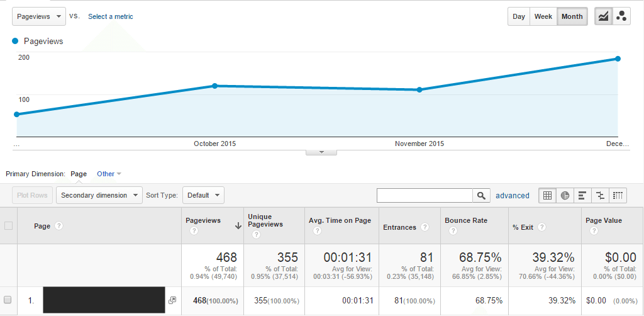Click the October 2015 data point

tap(214, 86)
